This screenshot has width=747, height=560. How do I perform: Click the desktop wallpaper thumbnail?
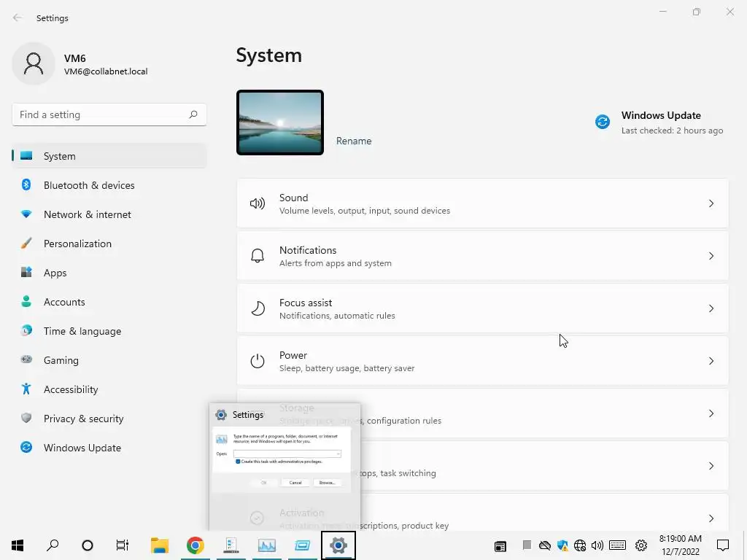[x=280, y=122]
